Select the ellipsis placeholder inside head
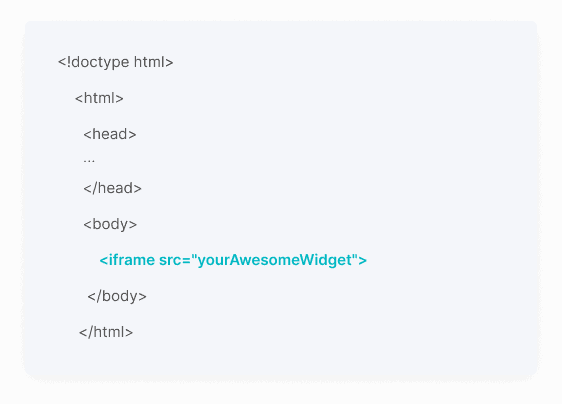This screenshot has width=562, height=404. (89, 161)
